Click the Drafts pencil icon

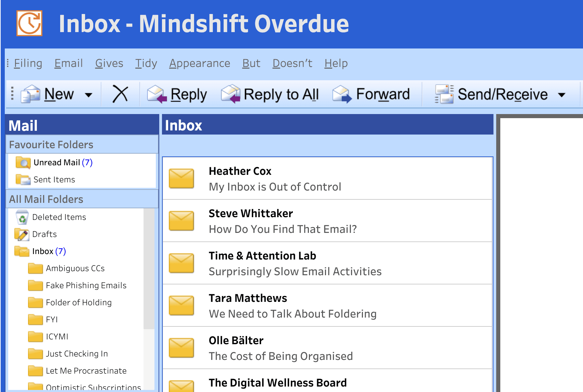[21, 234]
